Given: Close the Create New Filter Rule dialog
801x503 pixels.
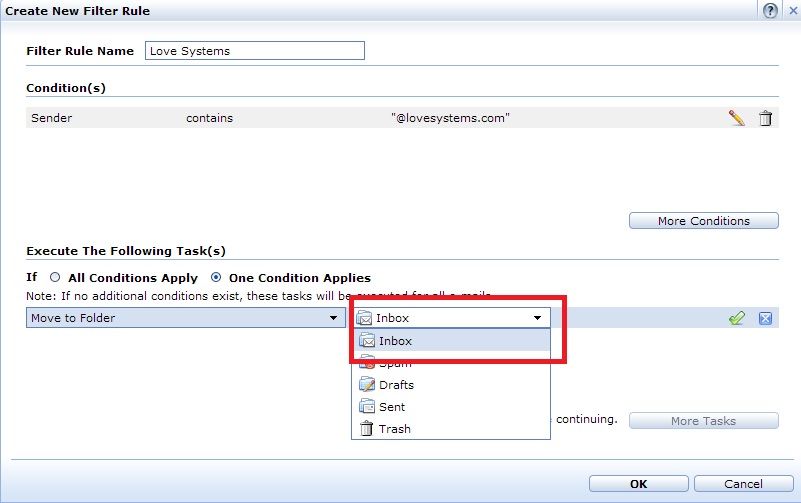Looking at the screenshot, I should (x=793, y=10).
